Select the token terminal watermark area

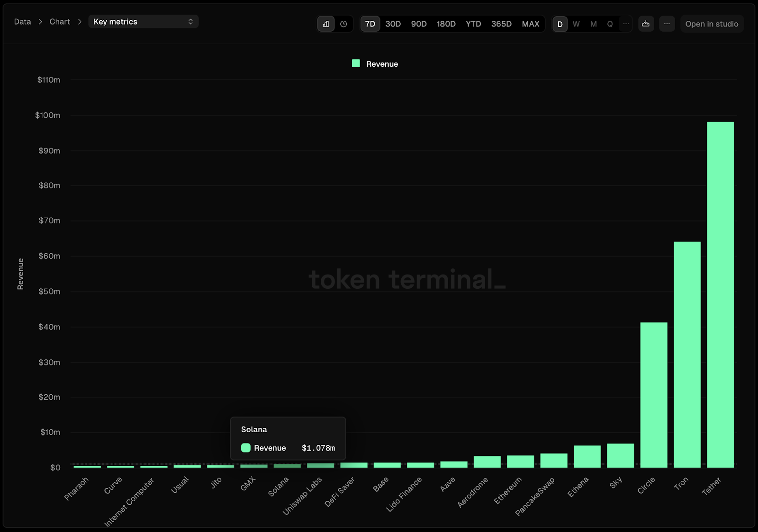406,279
